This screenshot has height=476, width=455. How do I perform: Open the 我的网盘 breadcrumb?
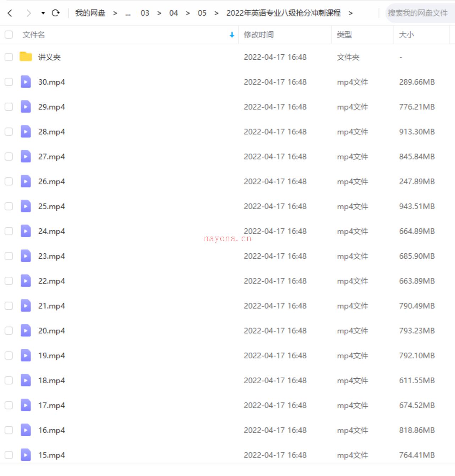coord(90,13)
